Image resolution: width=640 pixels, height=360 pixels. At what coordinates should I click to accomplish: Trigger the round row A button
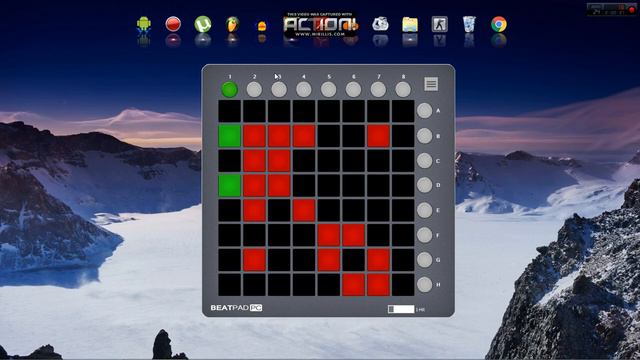pos(424,111)
